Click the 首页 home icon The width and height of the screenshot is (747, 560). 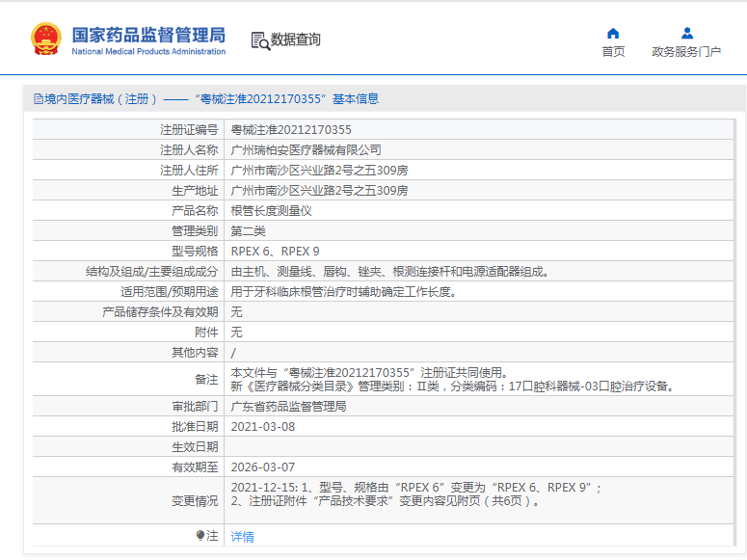point(613,34)
